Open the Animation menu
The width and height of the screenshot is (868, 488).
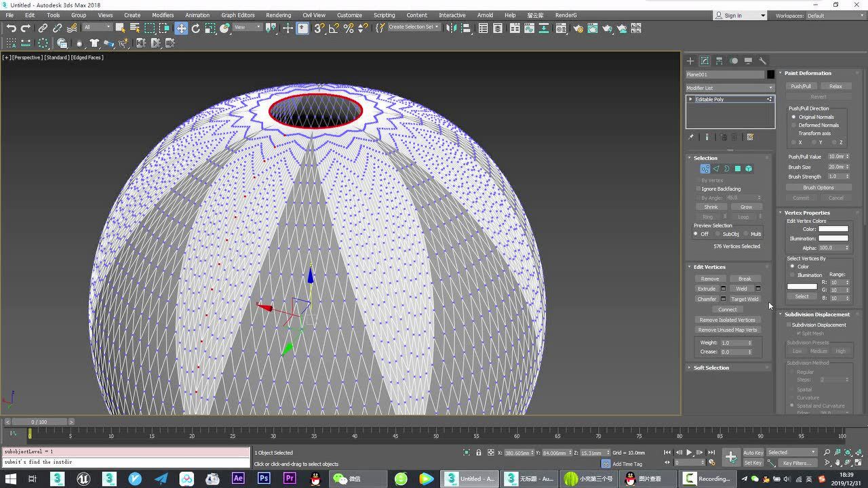tap(197, 15)
